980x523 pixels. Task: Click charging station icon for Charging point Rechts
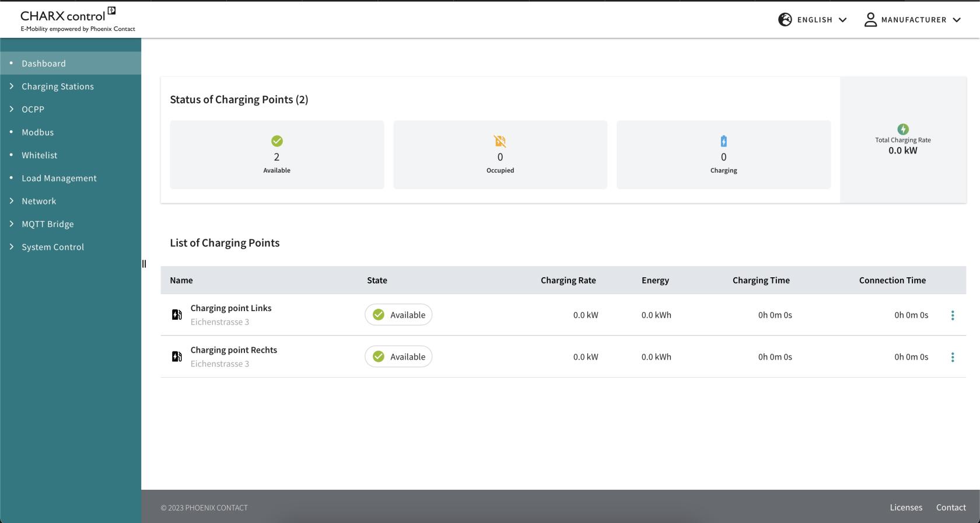point(177,357)
